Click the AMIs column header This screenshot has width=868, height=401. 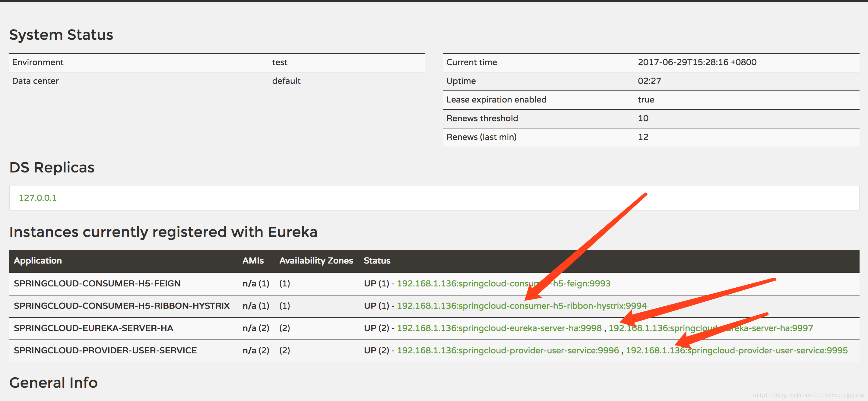tap(253, 261)
